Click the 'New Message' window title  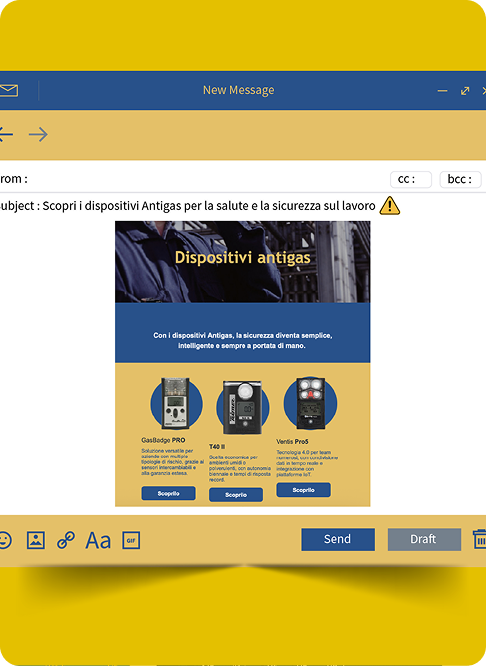pos(238,90)
